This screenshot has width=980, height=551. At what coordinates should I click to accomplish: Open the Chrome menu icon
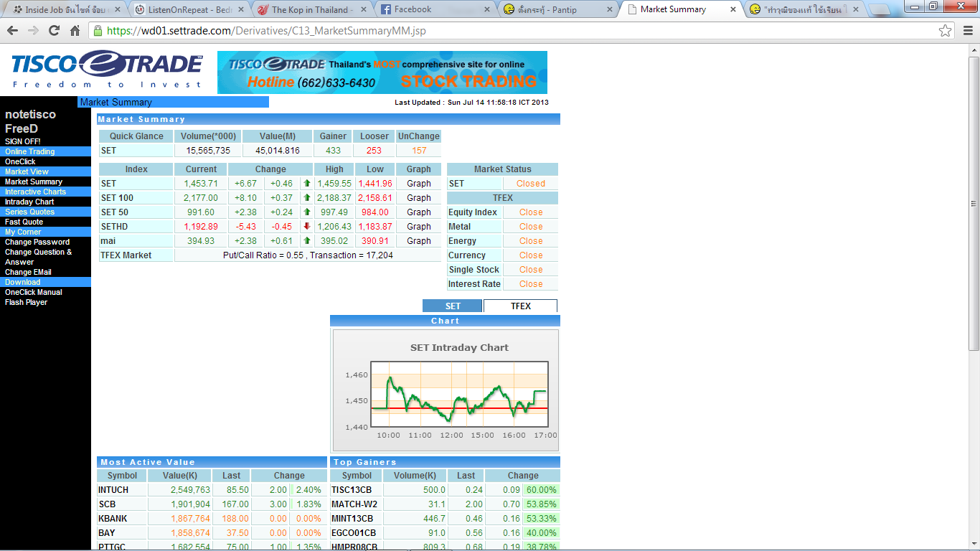click(966, 31)
